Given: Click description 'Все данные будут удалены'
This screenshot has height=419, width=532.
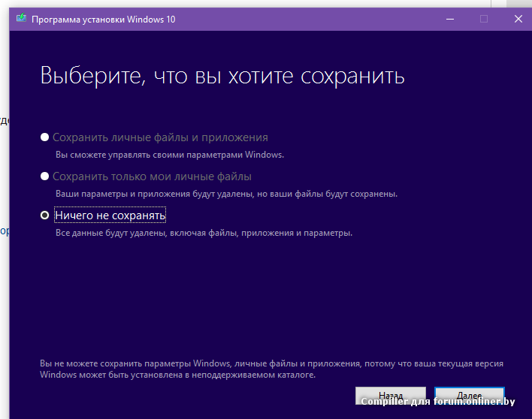Looking at the screenshot, I should click(111, 233).
